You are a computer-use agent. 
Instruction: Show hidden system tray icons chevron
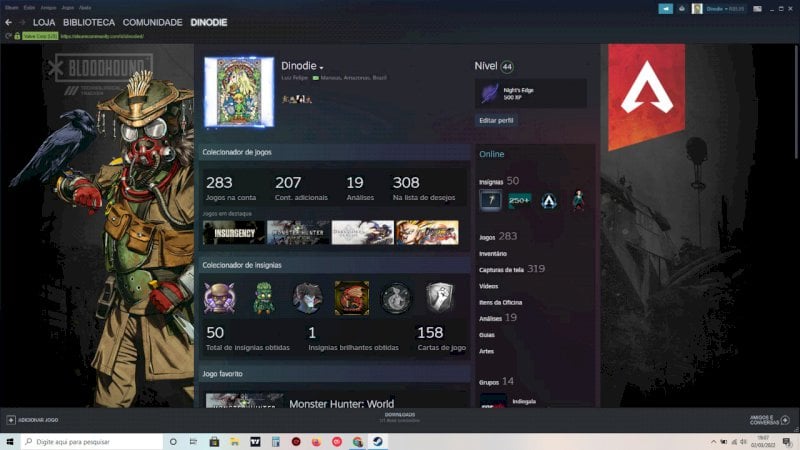coord(713,442)
